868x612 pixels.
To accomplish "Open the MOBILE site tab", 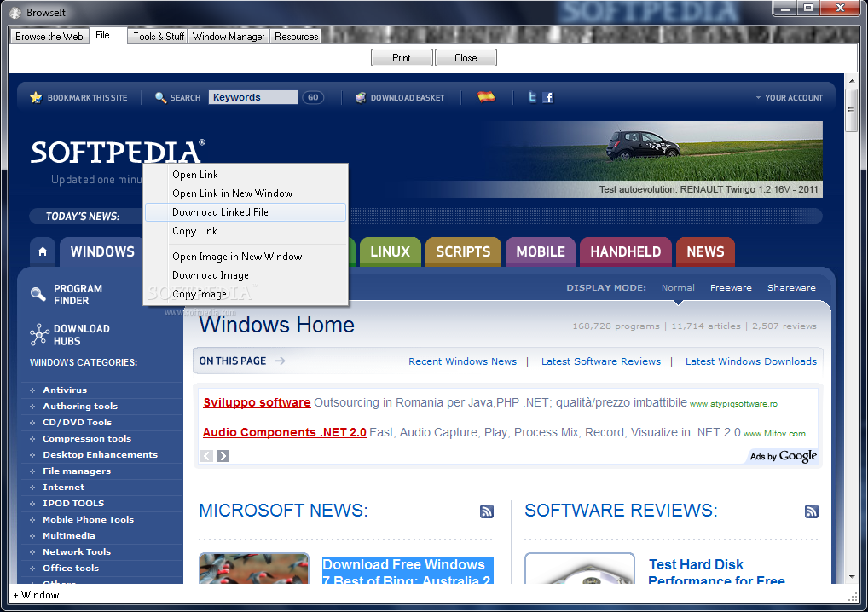I will (x=541, y=251).
